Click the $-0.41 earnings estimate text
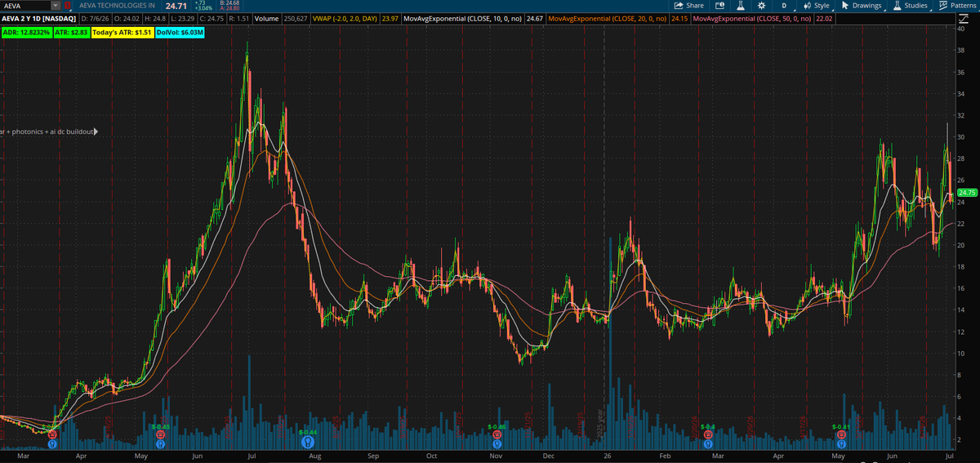 pyautogui.click(x=841, y=426)
